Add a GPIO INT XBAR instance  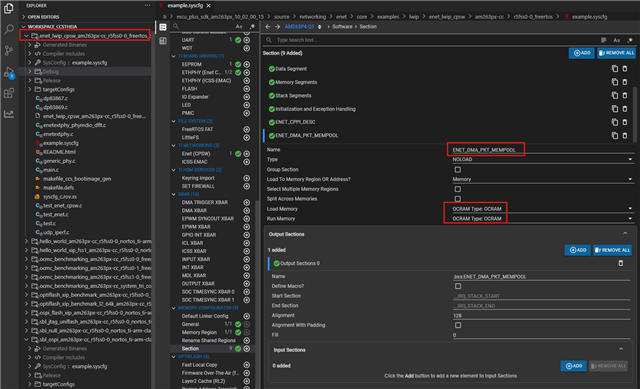pyautogui.click(x=247, y=235)
